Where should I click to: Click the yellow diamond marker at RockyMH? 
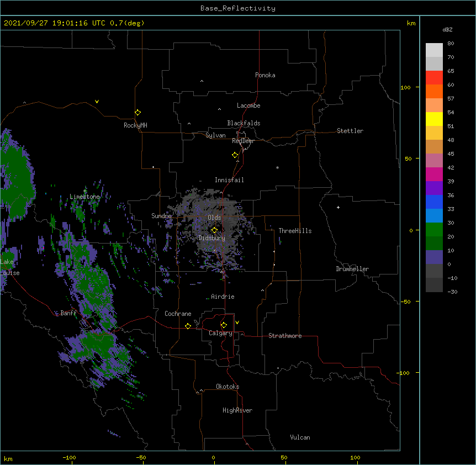pos(137,113)
